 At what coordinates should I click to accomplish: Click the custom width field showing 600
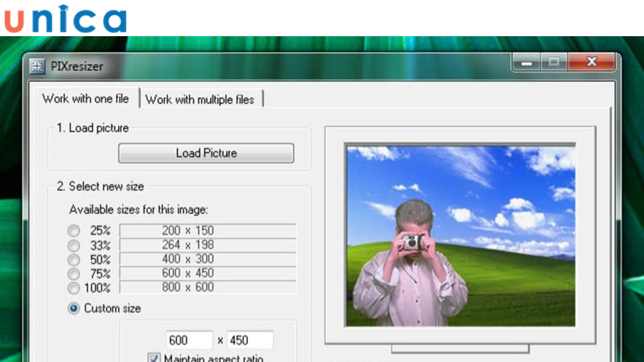(x=189, y=340)
